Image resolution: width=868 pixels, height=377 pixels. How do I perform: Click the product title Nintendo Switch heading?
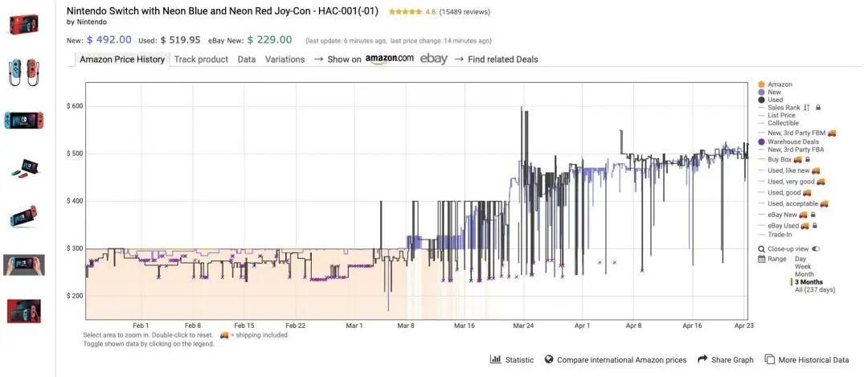(x=223, y=11)
